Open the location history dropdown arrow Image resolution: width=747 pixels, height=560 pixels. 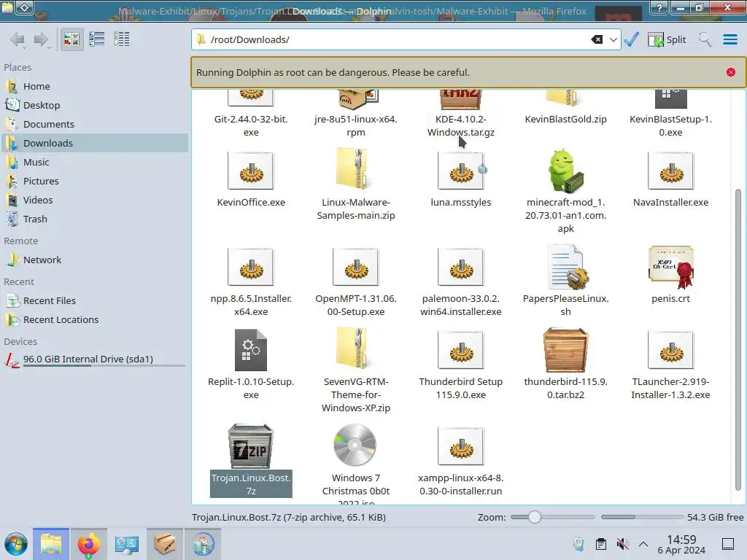tap(613, 39)
